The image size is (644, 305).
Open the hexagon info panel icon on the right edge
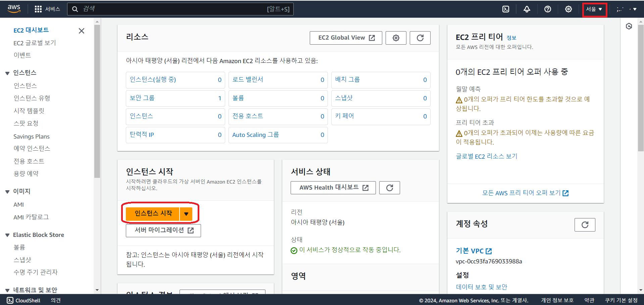[x=629, y=26]
